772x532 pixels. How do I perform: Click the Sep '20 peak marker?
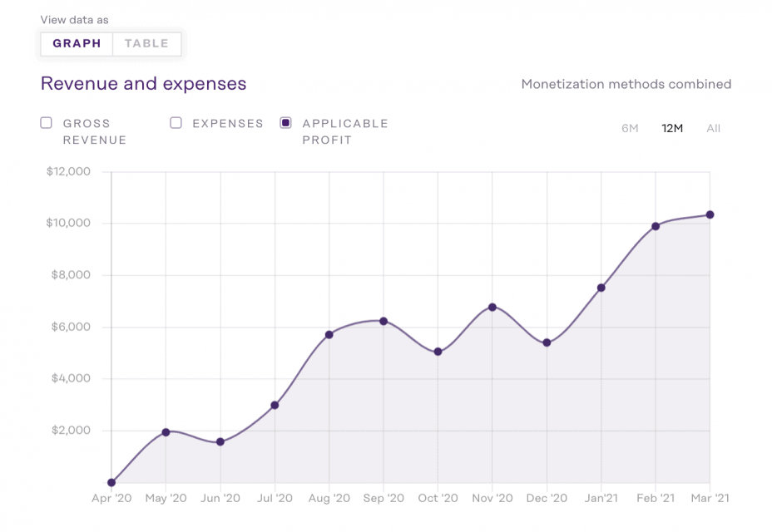tap(384, 320)
